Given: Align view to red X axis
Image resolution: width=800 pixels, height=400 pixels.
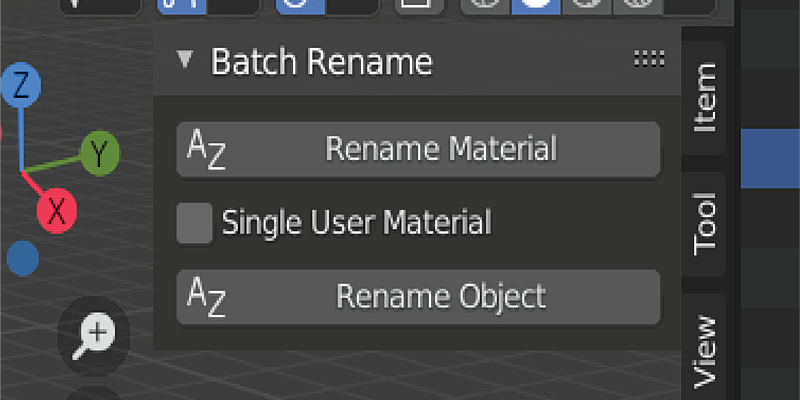Looking at the screenshot, I should pyautogui.click(x=57, y=210).
